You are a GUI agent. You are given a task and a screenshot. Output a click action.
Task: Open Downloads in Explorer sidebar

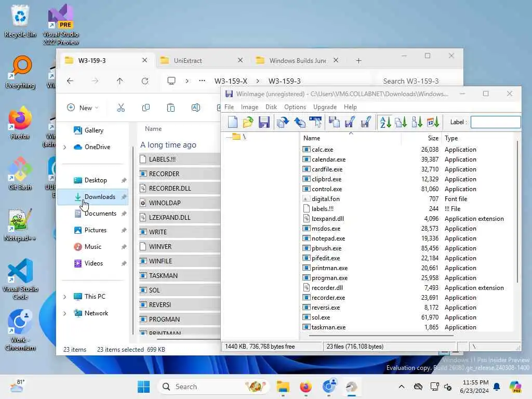[93, 197]
